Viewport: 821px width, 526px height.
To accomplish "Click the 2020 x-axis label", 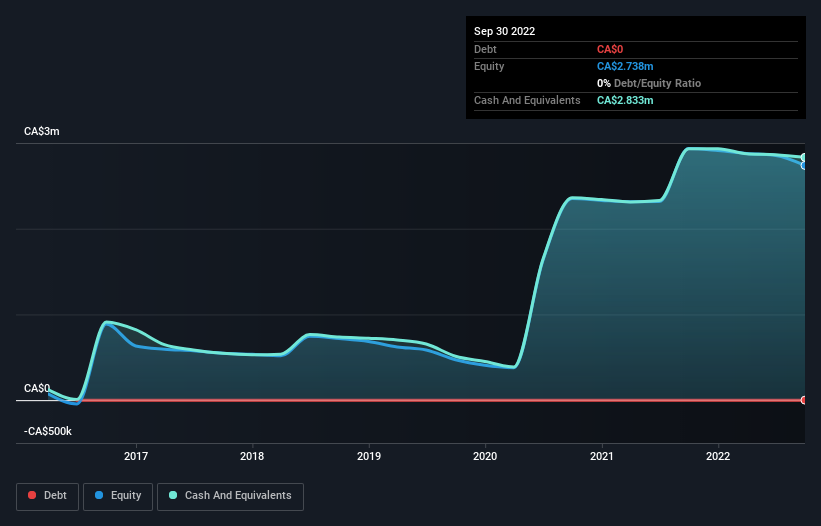I will point(485,456).
